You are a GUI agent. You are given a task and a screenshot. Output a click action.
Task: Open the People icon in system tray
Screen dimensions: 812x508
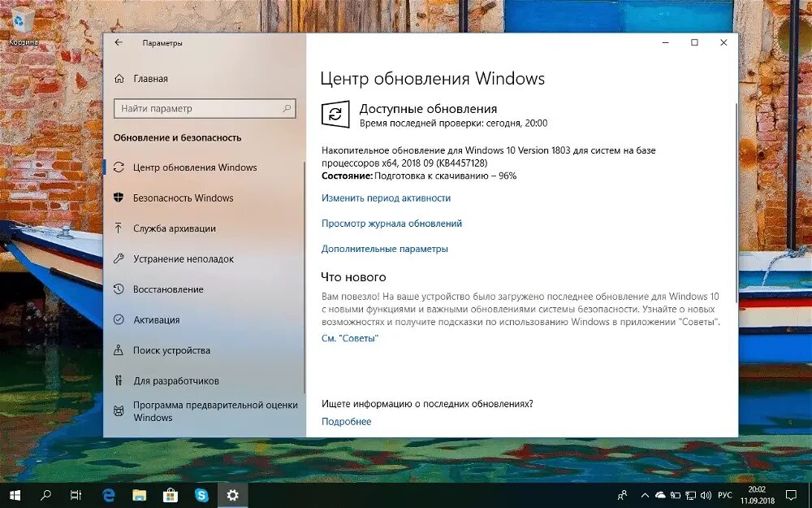(623, 495)
